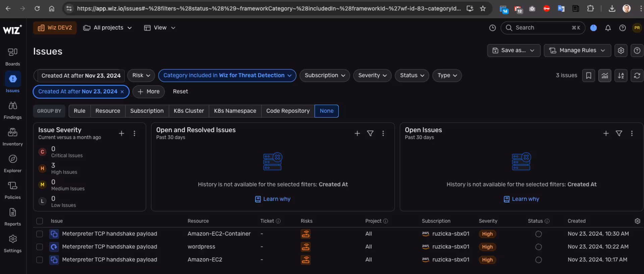Click Reset to clear filters
The height and width of the screenshot is (274, 644).
180,92
